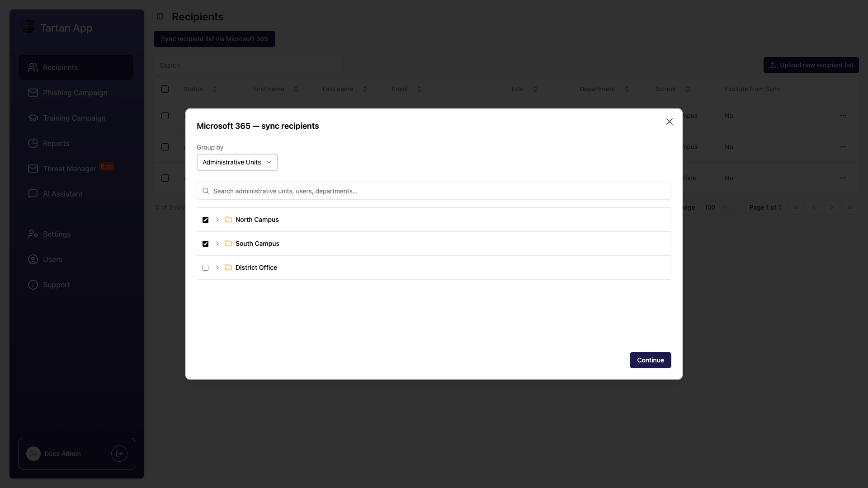The image size is (868, 488).
Task: Open the Users page link
Action: pyautogui.click(x=76, y=259)
